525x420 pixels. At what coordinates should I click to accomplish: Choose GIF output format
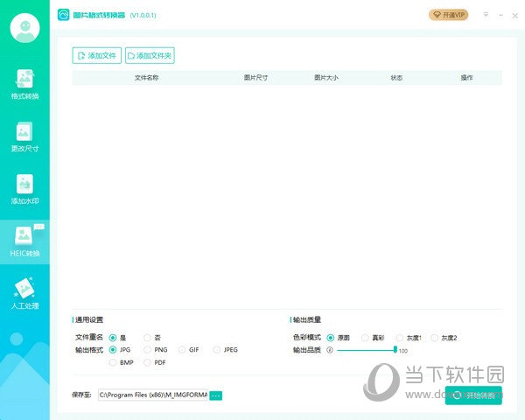click(189, 350)
